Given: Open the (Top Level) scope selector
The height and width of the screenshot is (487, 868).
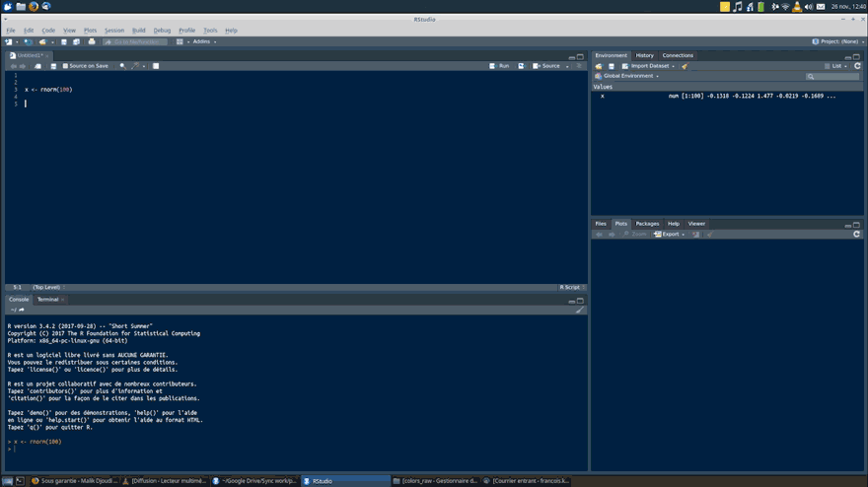Looking at the screenshot, I should [48, 287].
